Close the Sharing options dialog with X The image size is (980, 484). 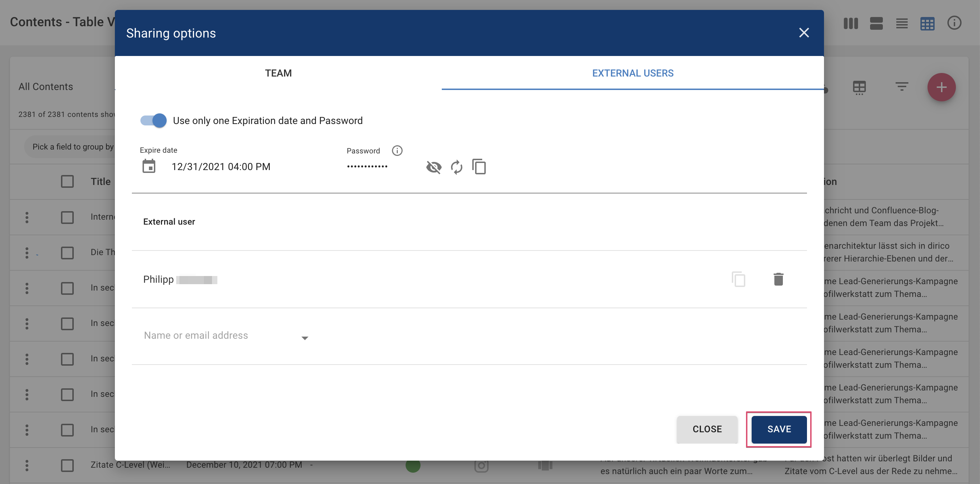pyautogui.click(x=803, y=33)
